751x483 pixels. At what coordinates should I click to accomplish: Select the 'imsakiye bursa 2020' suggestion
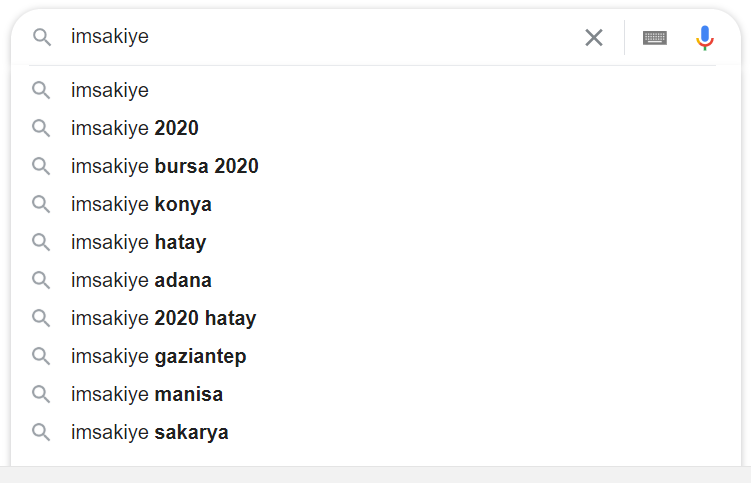pyautogui.click(x=376, y=166)
